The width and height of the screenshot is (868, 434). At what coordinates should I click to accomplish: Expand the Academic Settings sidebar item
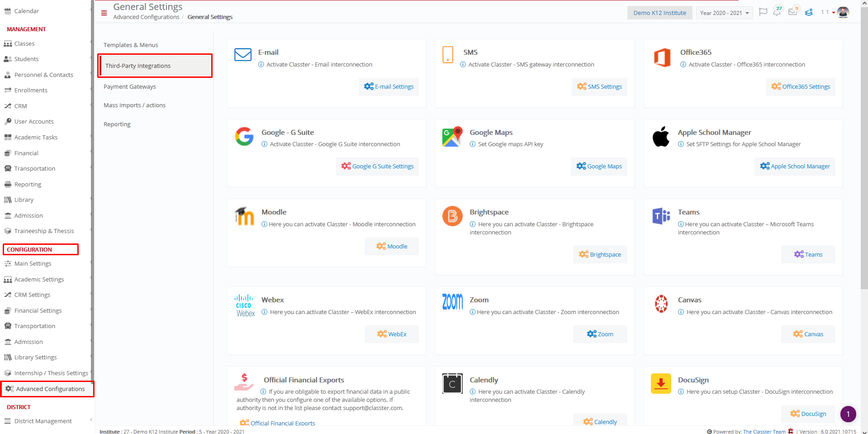pos(47,279)
